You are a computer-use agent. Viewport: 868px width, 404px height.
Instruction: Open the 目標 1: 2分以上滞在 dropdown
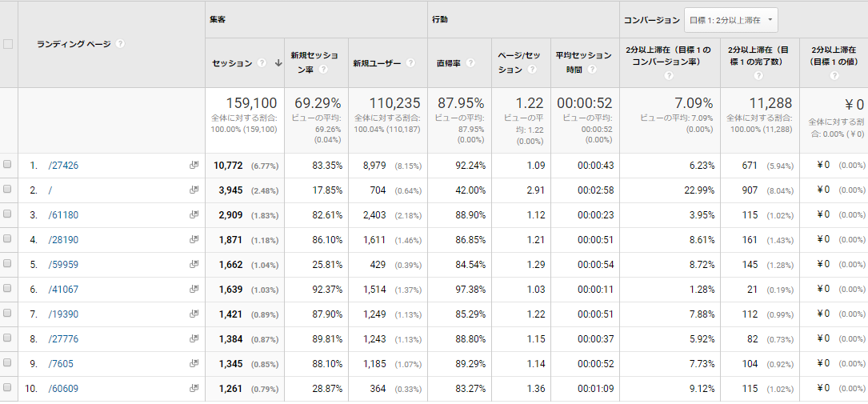pos(731,20)
